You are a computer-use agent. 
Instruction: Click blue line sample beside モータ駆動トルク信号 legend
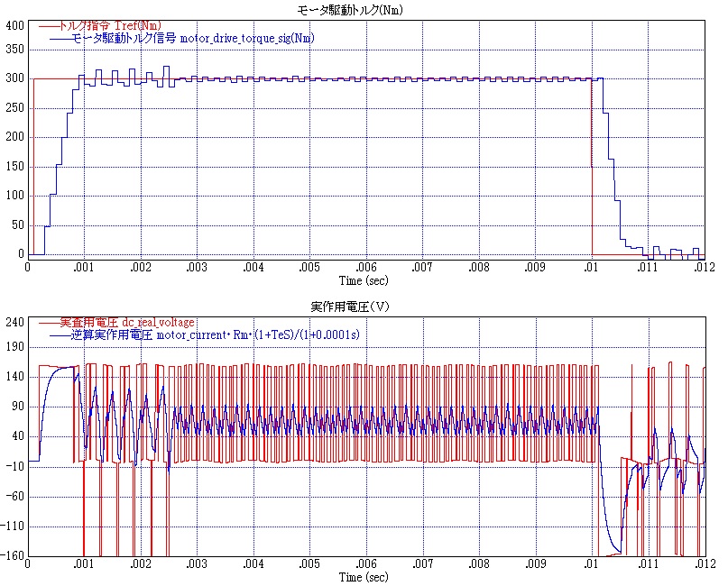(x=58, y=39)
